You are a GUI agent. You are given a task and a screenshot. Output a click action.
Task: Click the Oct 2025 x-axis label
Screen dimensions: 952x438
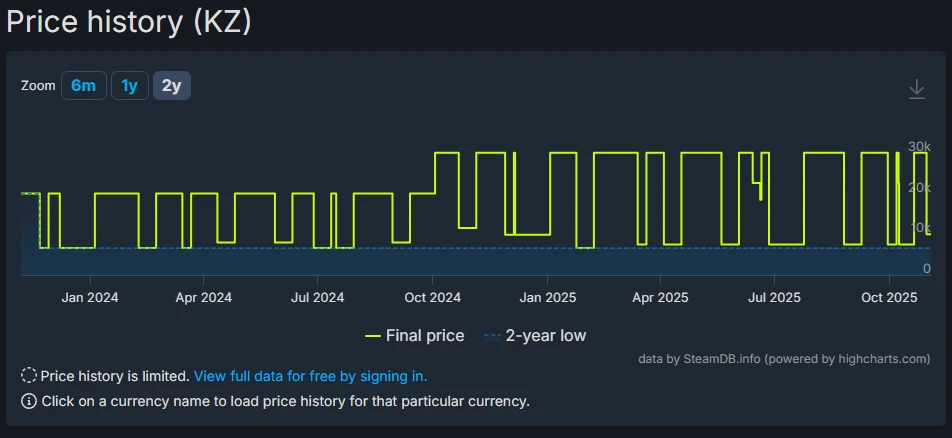point(889,297)
